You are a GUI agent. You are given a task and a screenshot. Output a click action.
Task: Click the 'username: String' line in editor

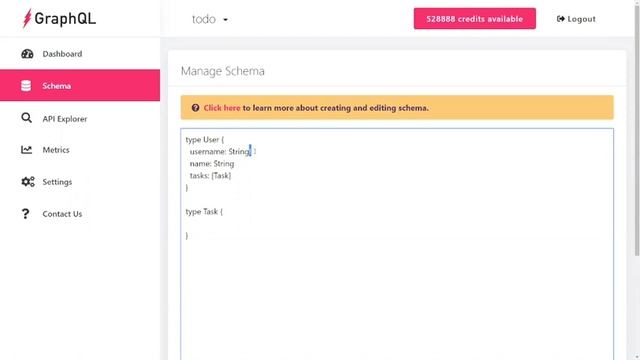[220, 151]
